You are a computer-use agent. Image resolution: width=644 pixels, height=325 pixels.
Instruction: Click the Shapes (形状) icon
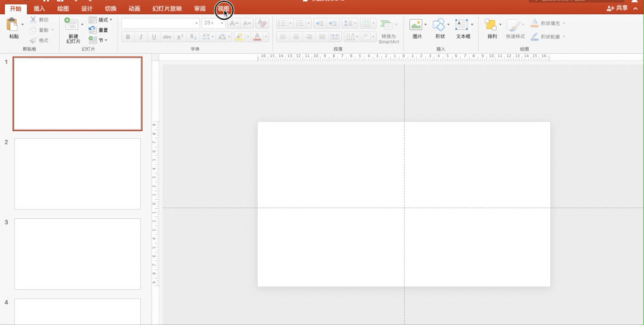(x=439, y=26)
